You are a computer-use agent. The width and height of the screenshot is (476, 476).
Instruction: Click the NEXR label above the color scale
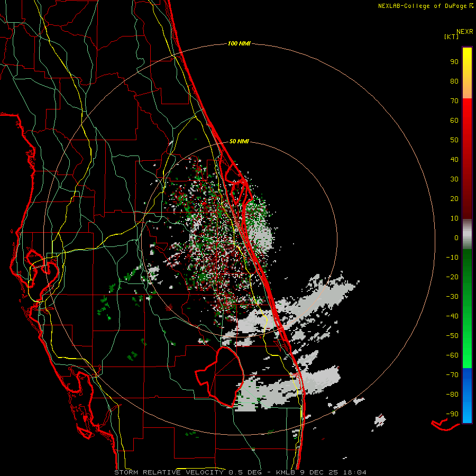click(x=464, y=32)
